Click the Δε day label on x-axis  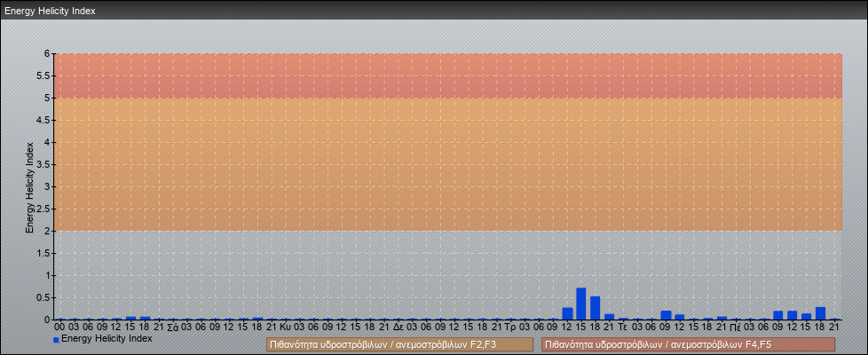[398, 327]
